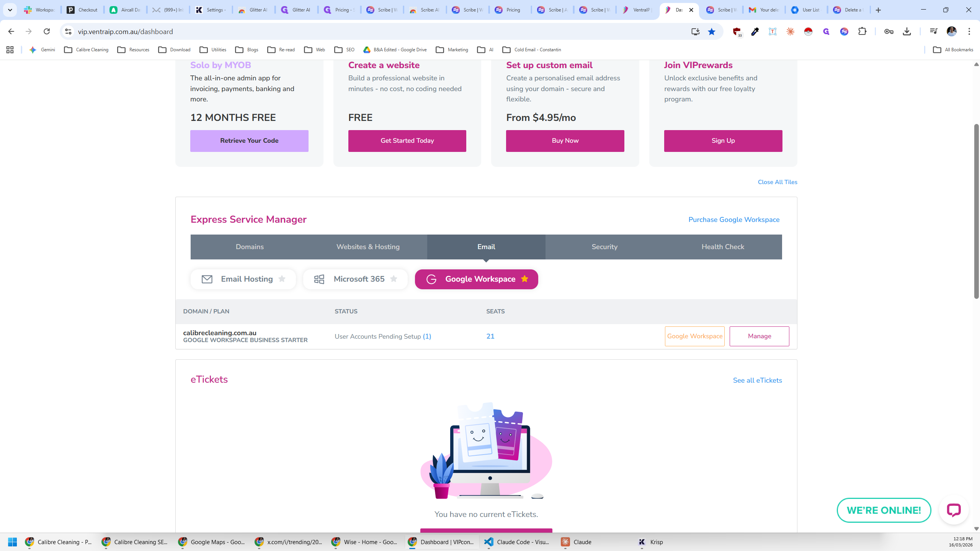Open the Chrome three-dot menu
This screenshot has height=551, width=980.
tap(969, 32)
